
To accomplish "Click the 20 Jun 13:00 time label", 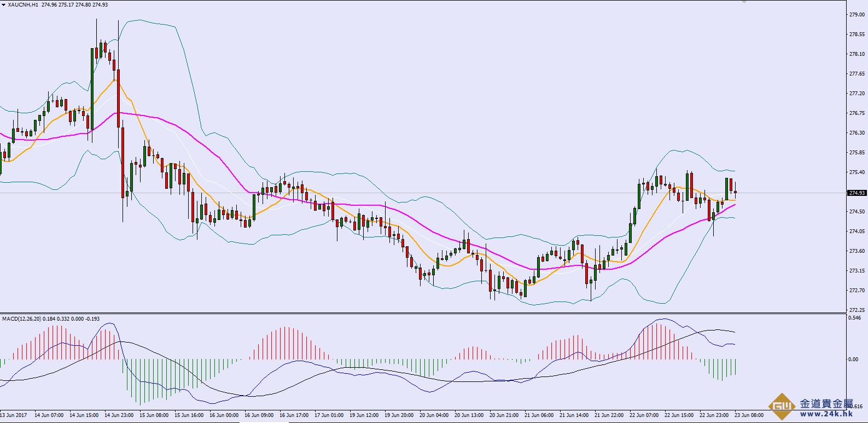I will [x=469, y=415].
